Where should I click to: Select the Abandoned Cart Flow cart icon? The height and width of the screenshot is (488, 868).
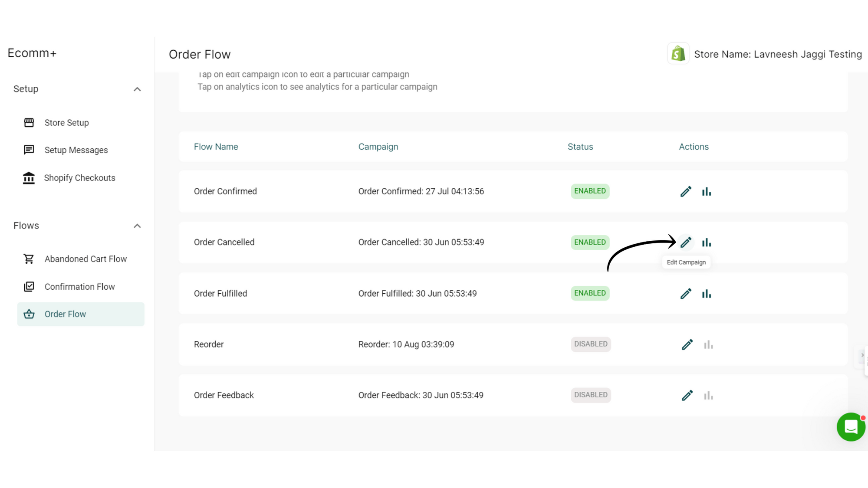(29, 259)
